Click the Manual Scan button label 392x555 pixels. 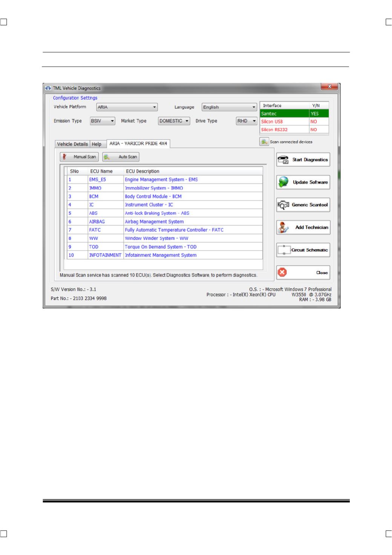pyautogui.click(x=85, y=157)
